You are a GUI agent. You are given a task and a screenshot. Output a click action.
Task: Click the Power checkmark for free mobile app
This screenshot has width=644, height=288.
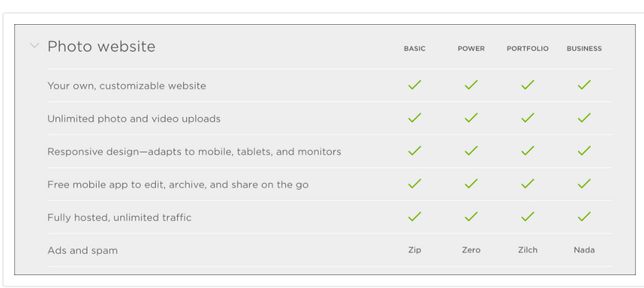click(471, 184)
